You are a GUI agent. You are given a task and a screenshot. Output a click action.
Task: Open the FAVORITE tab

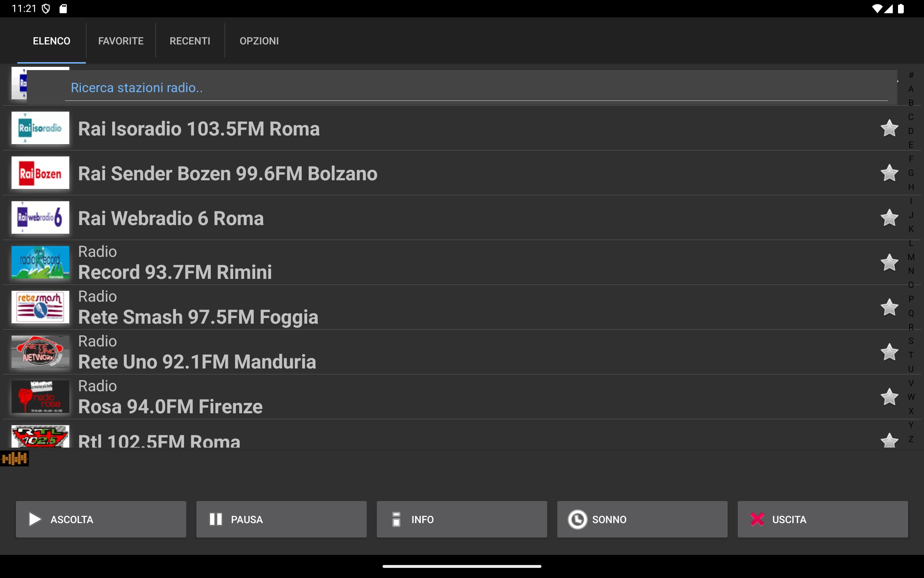[121, 41]
